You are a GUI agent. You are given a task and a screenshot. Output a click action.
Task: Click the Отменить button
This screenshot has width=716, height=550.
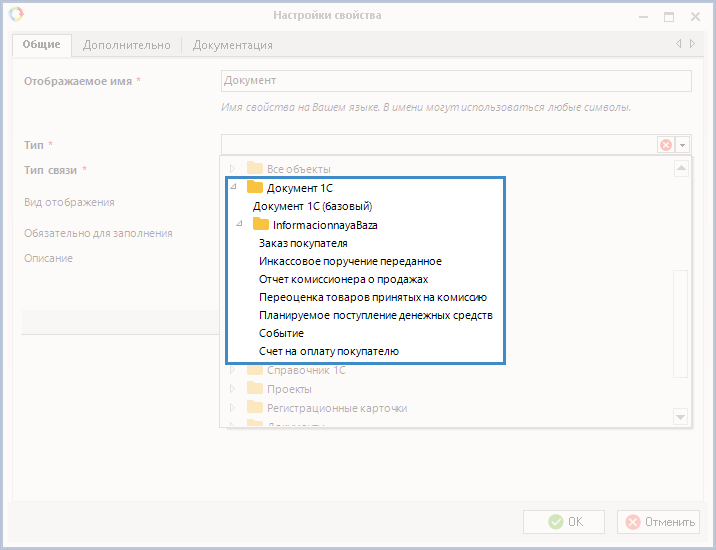click(x=658, y=522)
